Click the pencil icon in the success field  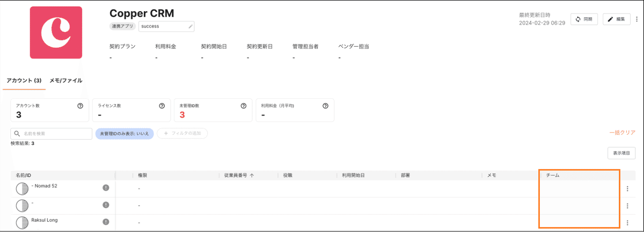click(190, 26)
